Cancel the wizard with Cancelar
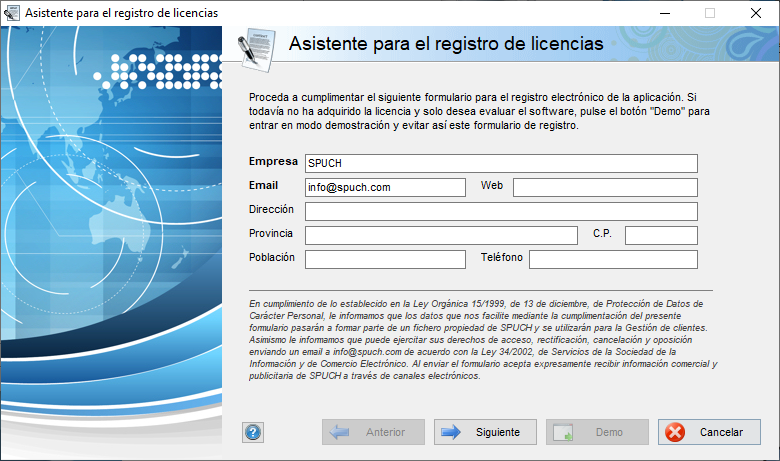 point(709,432)
